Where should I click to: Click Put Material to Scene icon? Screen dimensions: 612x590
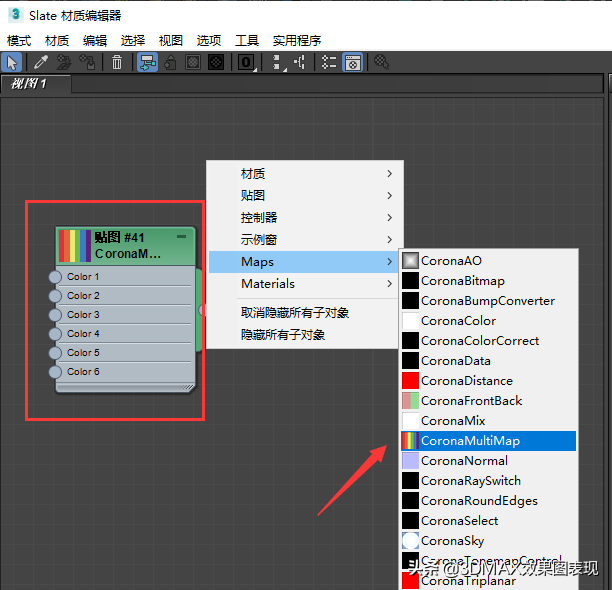pyautogui.click(x=64, y=62)
